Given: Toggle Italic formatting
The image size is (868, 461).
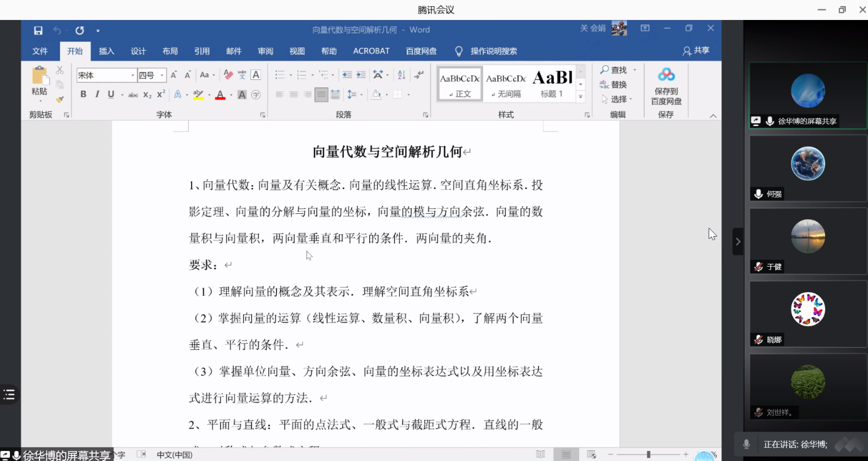Looking at the screenshot, I should pyautogui.click(x=97, y=94).
